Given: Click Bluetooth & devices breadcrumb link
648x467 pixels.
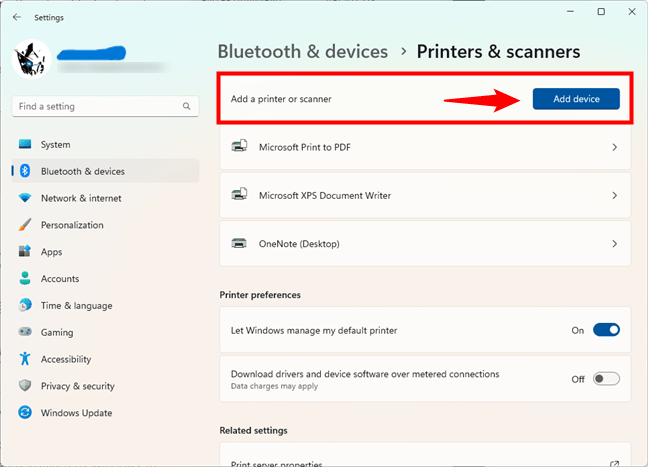Looking at the screenshot, I should coord(303,52).
